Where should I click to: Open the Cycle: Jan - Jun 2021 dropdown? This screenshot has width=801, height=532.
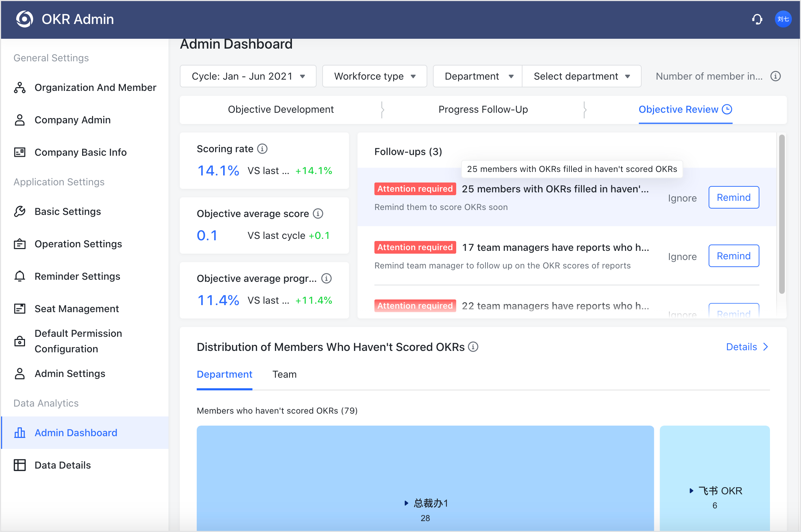(x=248, y=76)
